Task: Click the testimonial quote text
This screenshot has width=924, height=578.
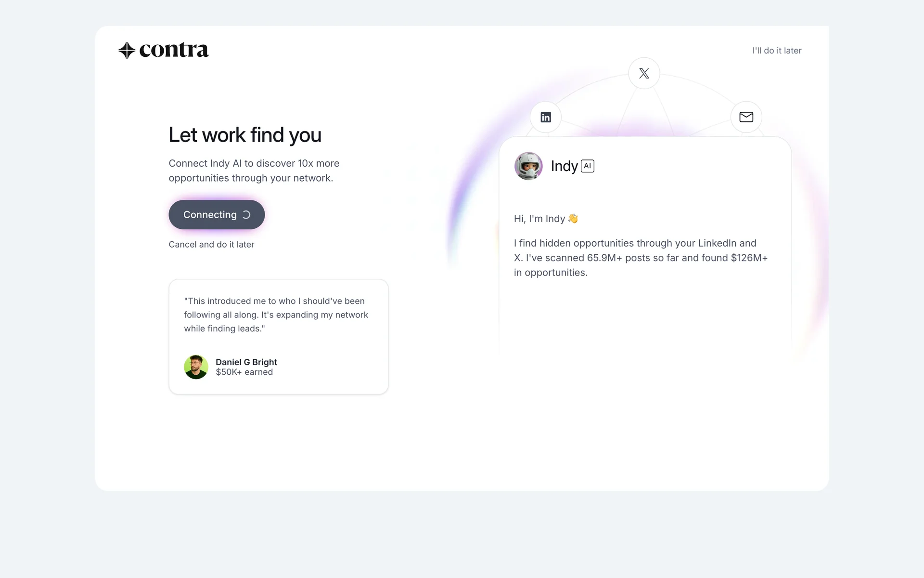Action: tap(276, 315)
